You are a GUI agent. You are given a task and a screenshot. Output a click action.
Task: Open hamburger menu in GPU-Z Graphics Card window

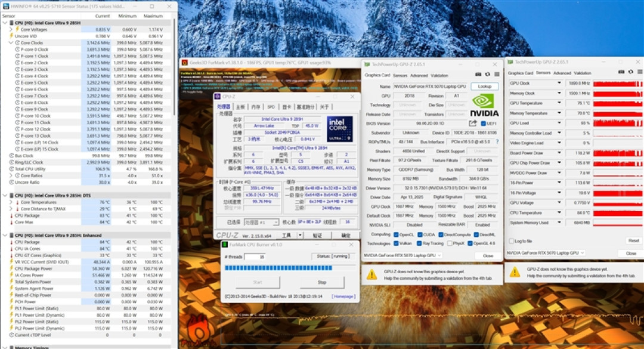click(x=497, y=75)
